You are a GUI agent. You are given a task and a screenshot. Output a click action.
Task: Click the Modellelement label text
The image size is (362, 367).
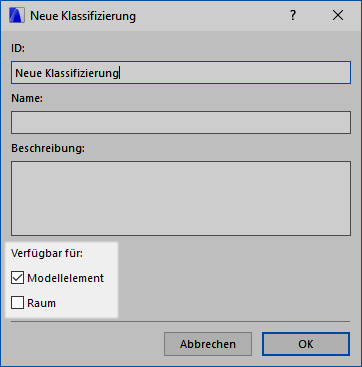(66, 278)
